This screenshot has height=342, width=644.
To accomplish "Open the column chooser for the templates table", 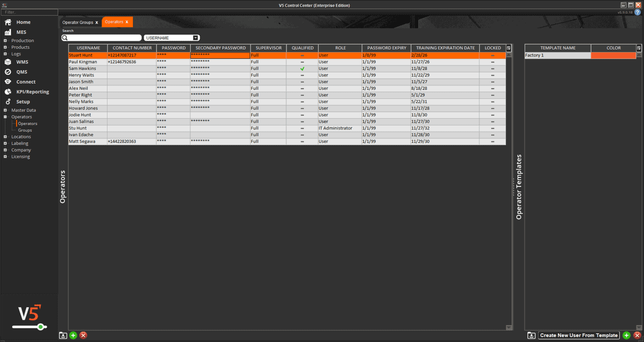I will (x=639, y=48).
